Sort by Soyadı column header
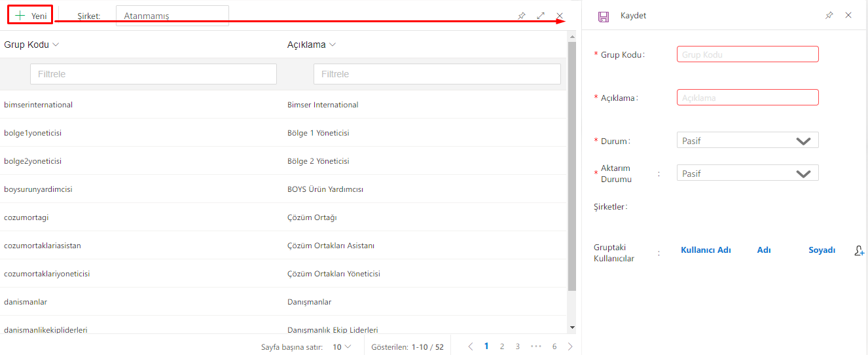 click(822, 250)
